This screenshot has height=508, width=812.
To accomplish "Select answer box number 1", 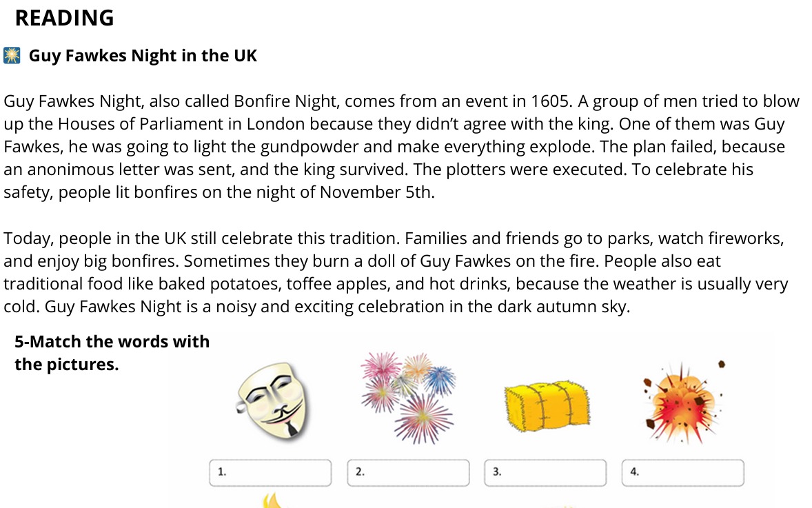I will pyautogui.click(x=270, y=472).
